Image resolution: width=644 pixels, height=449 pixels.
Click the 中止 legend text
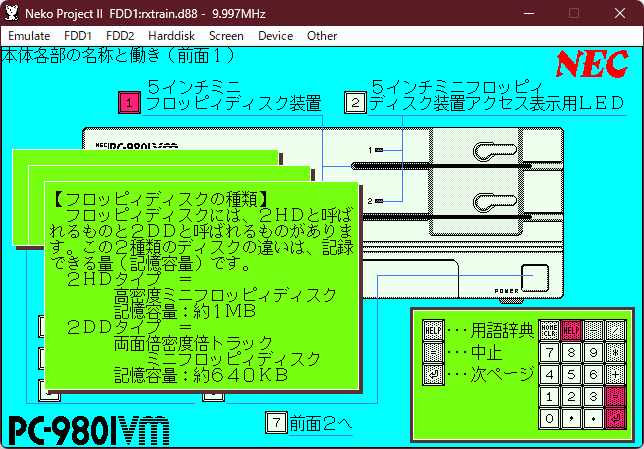(486, 352)
